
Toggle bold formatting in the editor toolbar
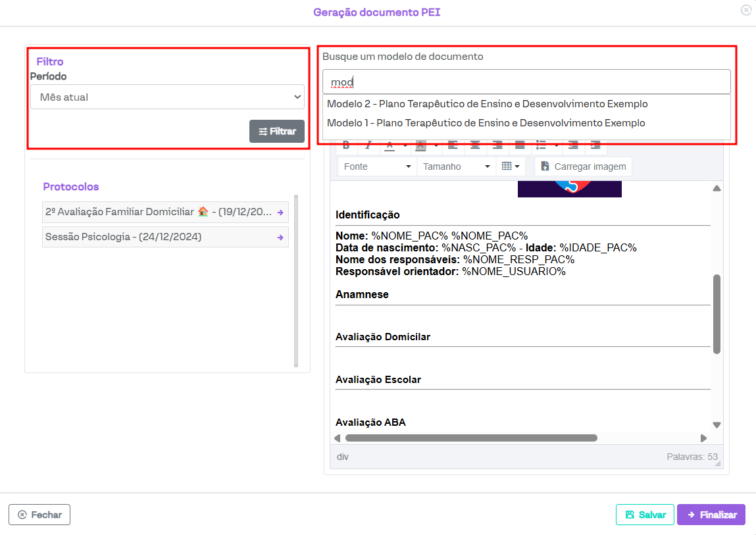tap(346, 145)
